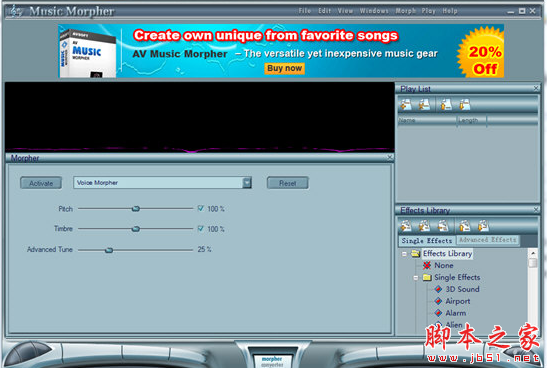
Task: Click the Music Morpher treble clef logo icon
Action: click(x=15, y=11)
